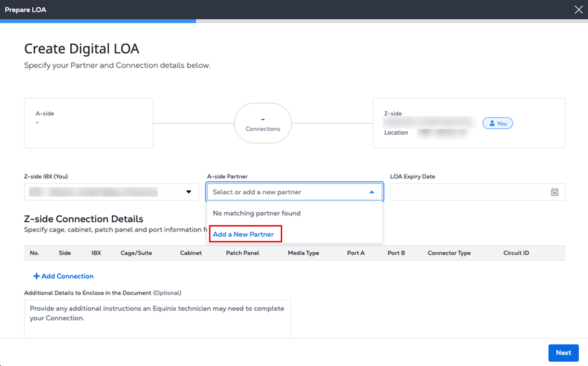
Task: Click the Media Type column header
Action: click(x=303, y=253)
